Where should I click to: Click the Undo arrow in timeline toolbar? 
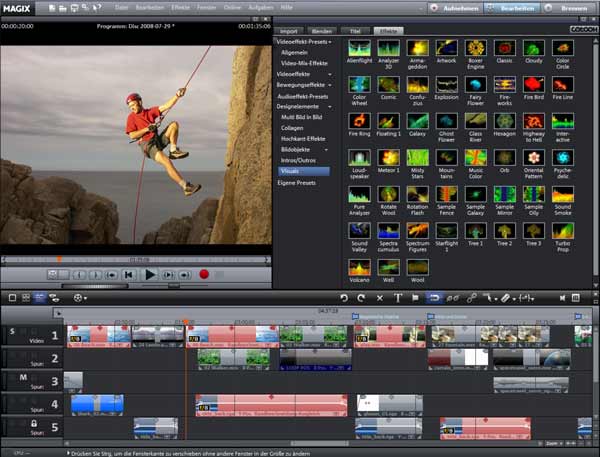point(343,298)
